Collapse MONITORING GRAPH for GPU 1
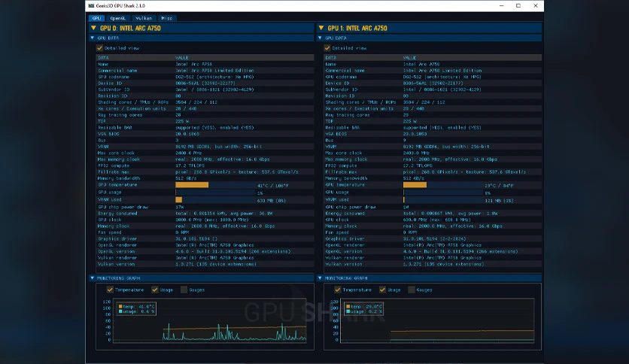 pos(320,278)
